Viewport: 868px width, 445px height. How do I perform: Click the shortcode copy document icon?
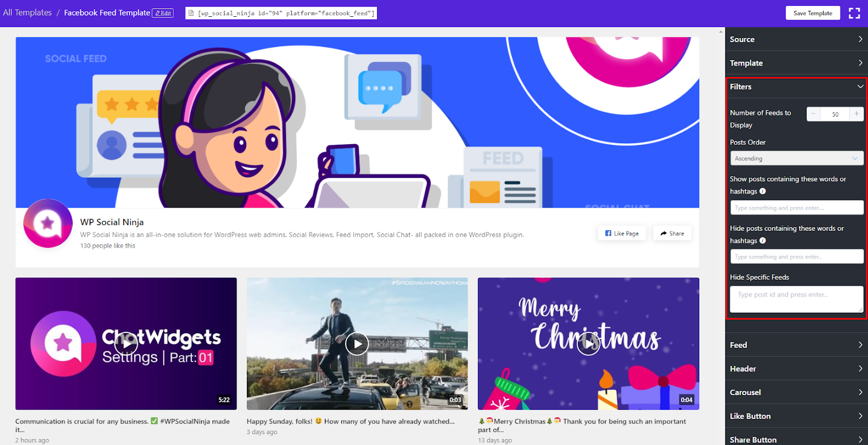click(x=191, y=13)
